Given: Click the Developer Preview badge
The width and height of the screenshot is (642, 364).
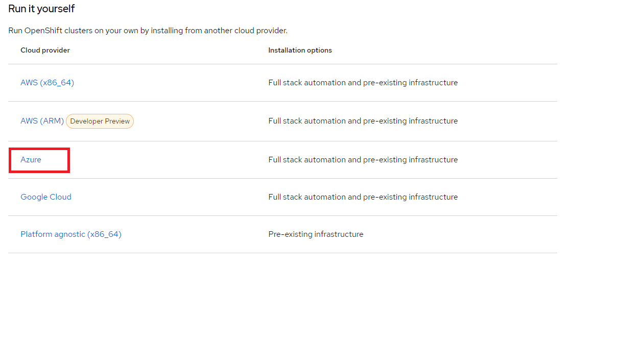Looking at the screenshot, I should [x=100, y=122].
